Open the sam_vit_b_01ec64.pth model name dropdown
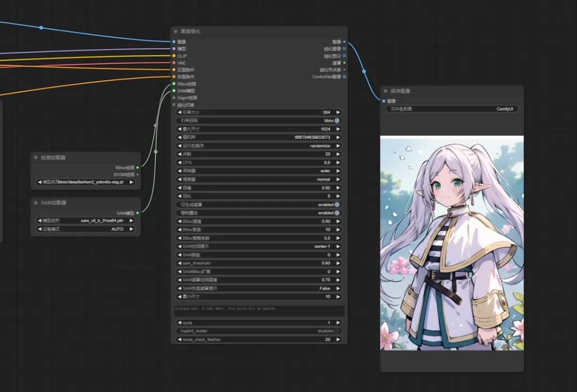 85,221
